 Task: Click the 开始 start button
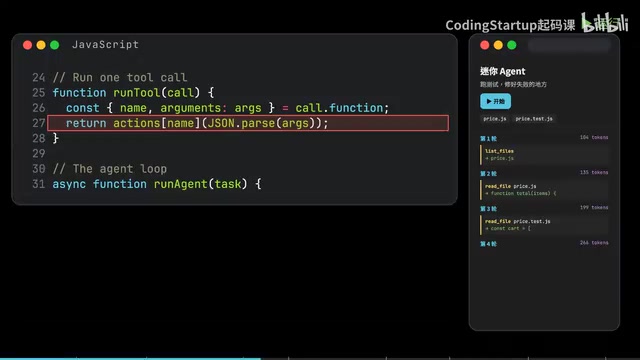pyautogui.click(x=495, y=101)
